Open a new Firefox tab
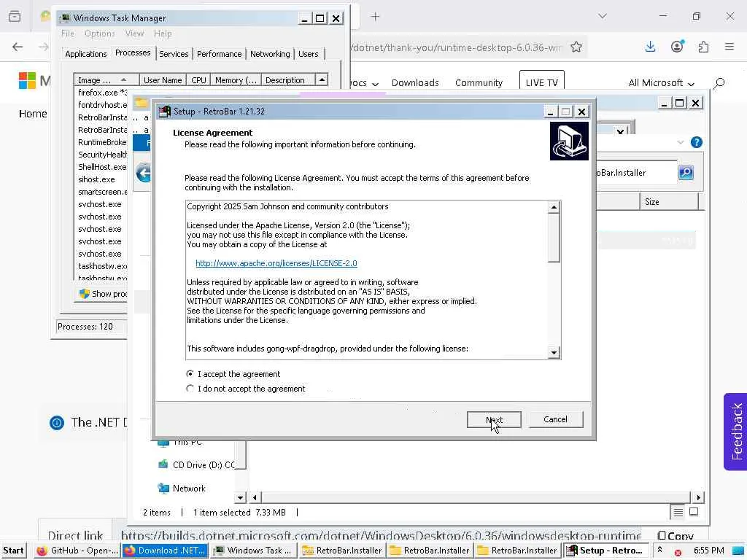This screenshot has width=747, height=560. [376, 17]
